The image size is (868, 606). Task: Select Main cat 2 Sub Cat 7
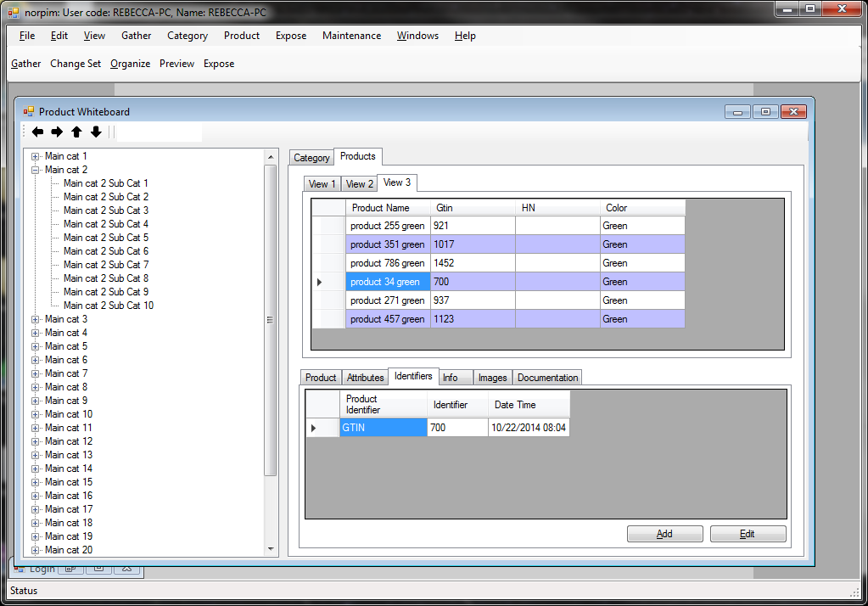coord(106,265)
